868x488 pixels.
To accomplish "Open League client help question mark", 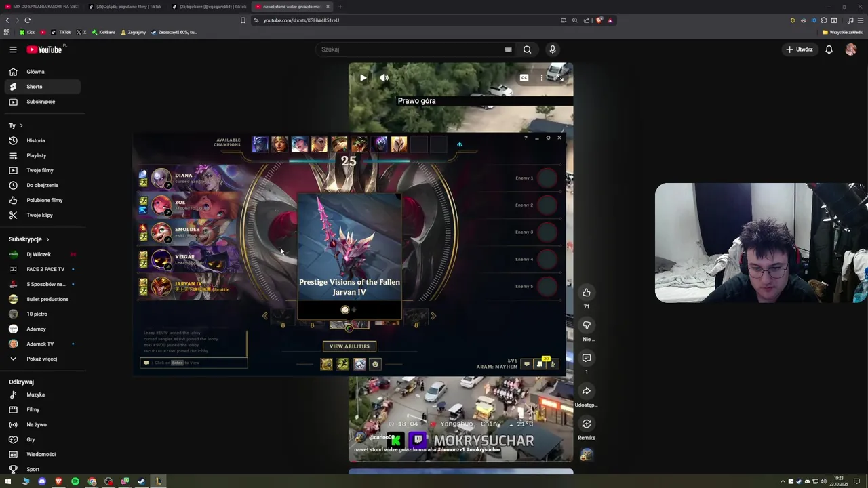I will [526, 138].
